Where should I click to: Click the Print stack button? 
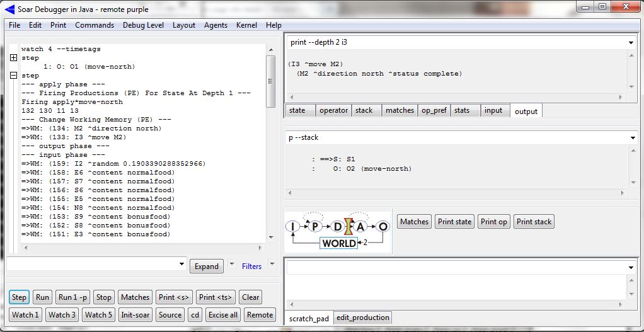tap(534, 221)
